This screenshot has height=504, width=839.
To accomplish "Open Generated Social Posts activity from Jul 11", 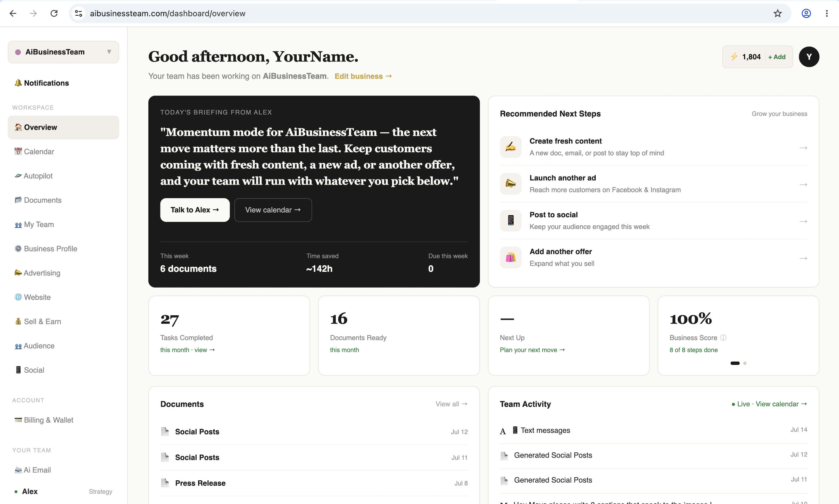I will click(x=653, y=480).
